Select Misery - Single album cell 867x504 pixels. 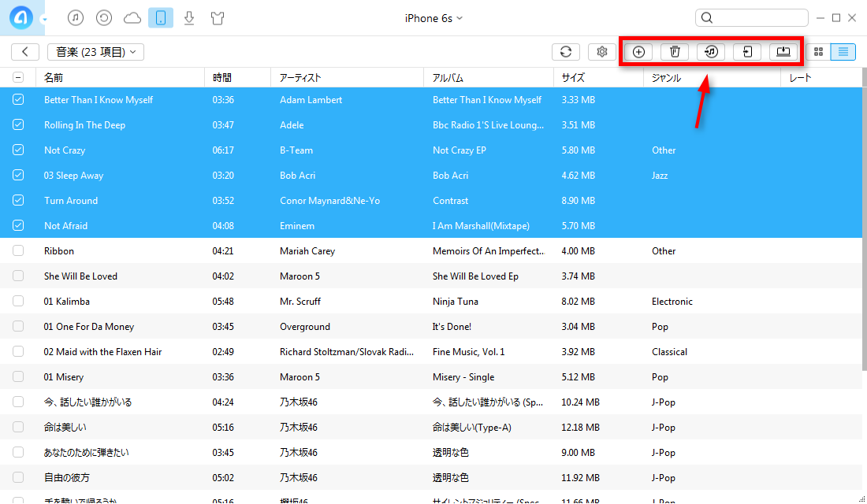pyautogui.click(x=463, y=377)
